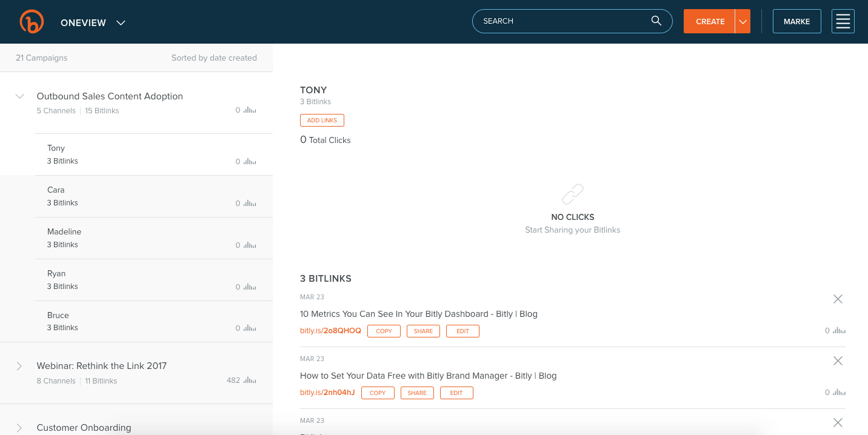Open the bitly.is/2nh04hJ short link

[x=327, y=393]
